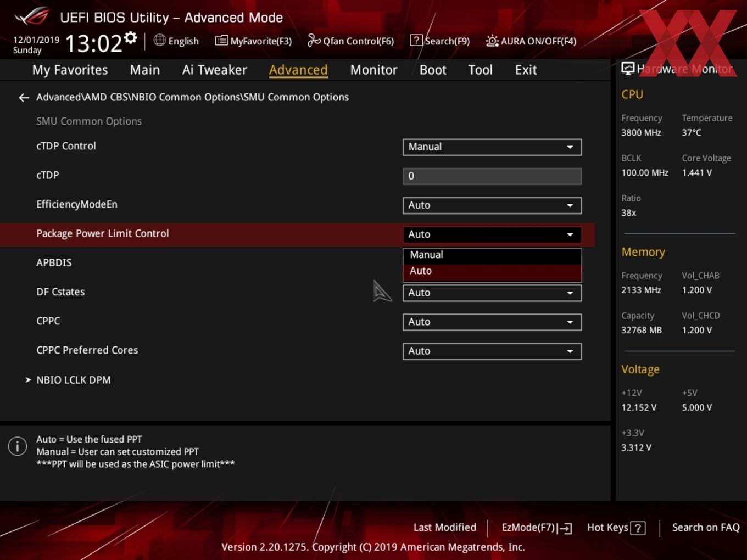
Task: Click the info icon in the help panel
Action: click(18, 446)
